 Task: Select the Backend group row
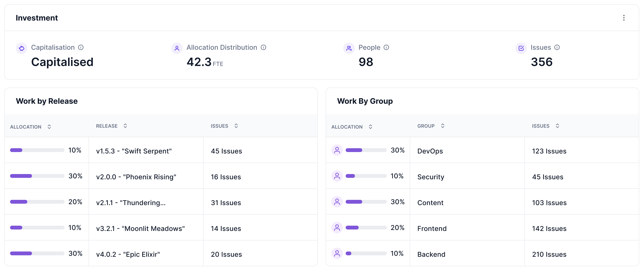pyautogui.click(x=431, y=254)
